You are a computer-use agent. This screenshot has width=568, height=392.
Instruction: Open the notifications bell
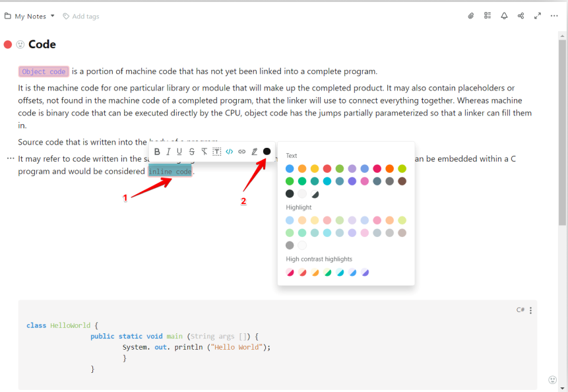503,15
